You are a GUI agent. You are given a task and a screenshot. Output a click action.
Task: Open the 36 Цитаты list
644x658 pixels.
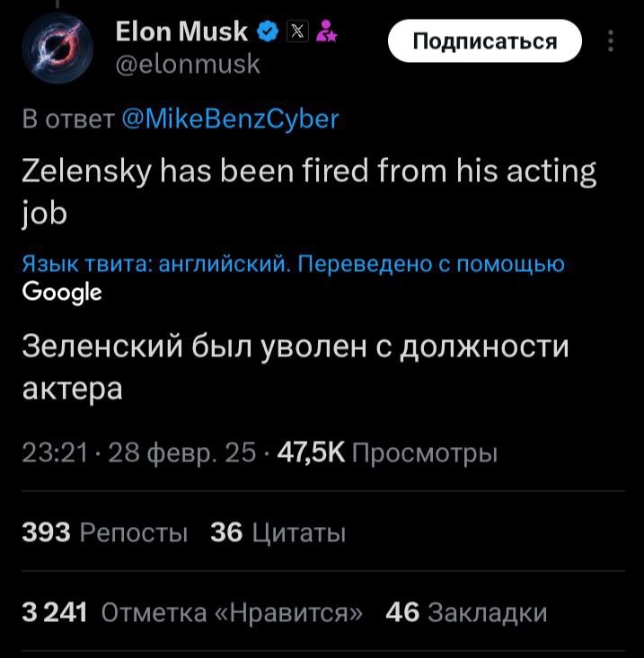tap(278, 532)
